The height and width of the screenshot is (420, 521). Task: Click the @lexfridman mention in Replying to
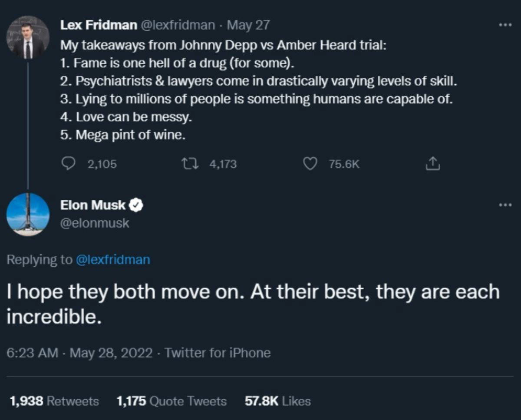[x=113, y=260]
